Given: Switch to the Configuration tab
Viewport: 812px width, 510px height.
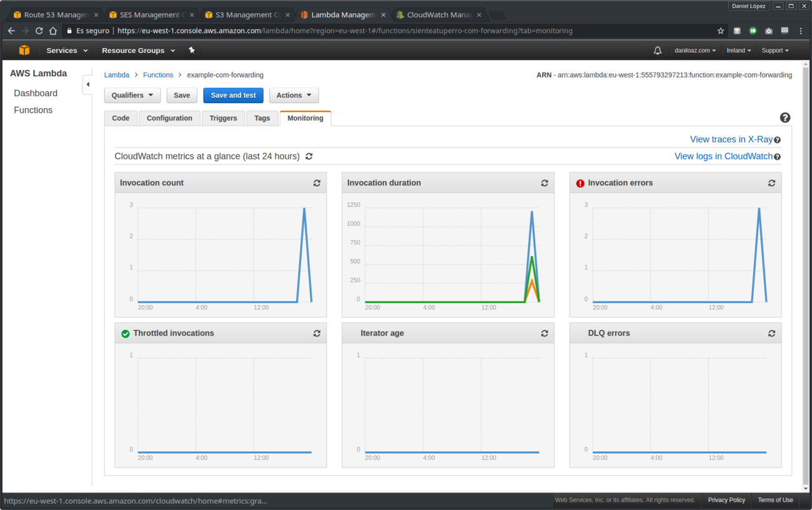Looking at the screenshot, I should click(x=169, y=117).
